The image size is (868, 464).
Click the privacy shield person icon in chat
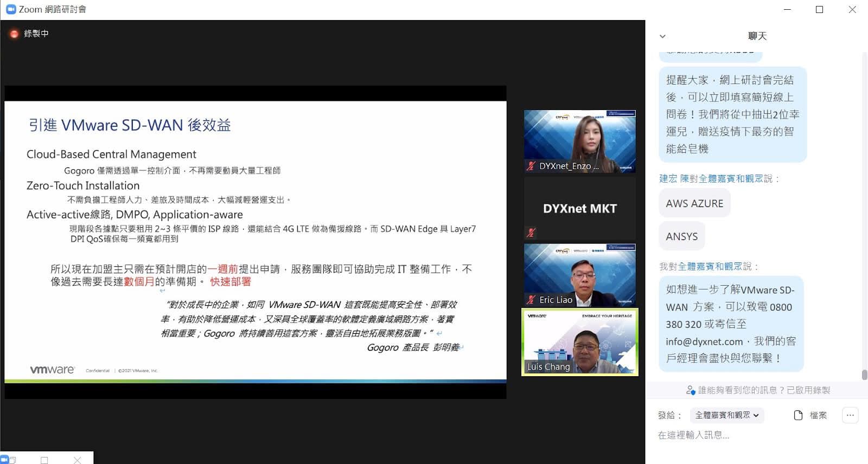click(x=690, y=390)
